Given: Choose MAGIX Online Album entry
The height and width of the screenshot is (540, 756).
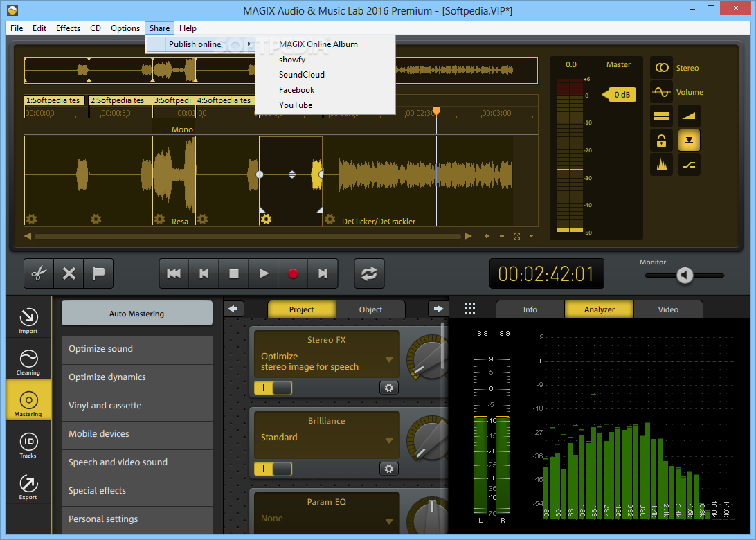Looking at the screenshot, I should coord(318,44).
